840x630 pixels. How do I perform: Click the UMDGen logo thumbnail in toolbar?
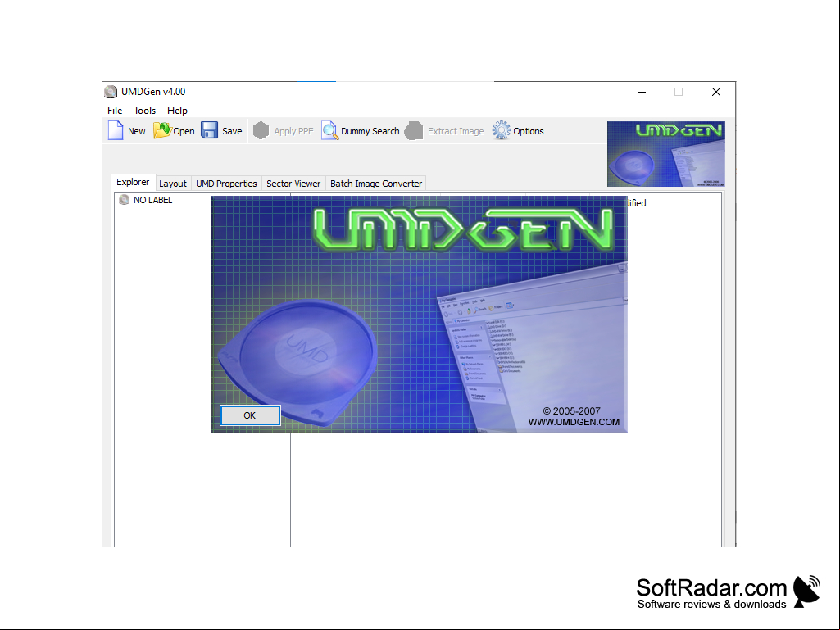(x=666, y=154)
